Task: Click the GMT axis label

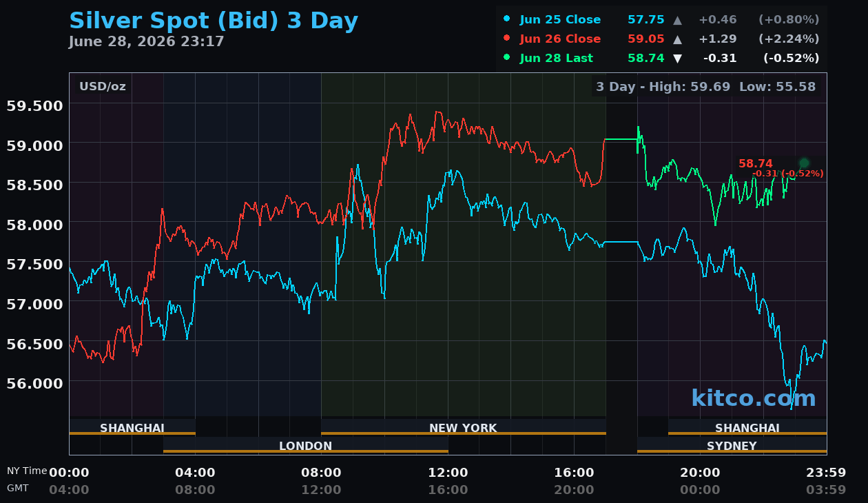Action: 18,488
